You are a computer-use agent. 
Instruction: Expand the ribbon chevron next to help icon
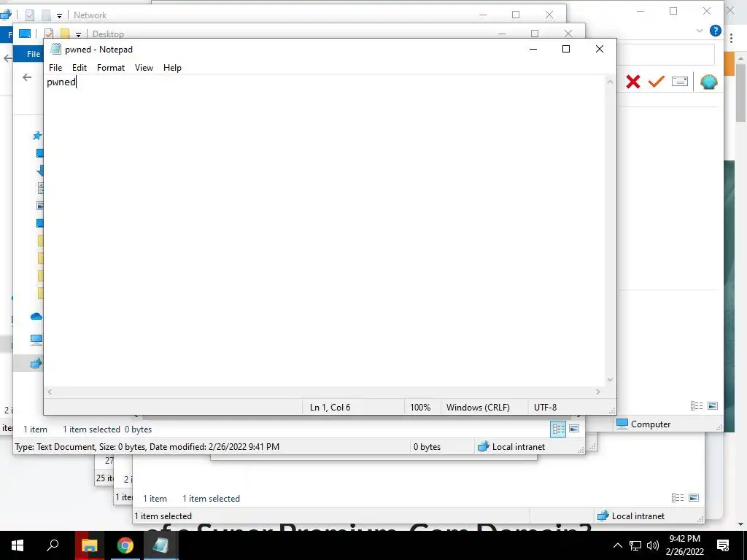pyautogui.click(x=700, y=31)
